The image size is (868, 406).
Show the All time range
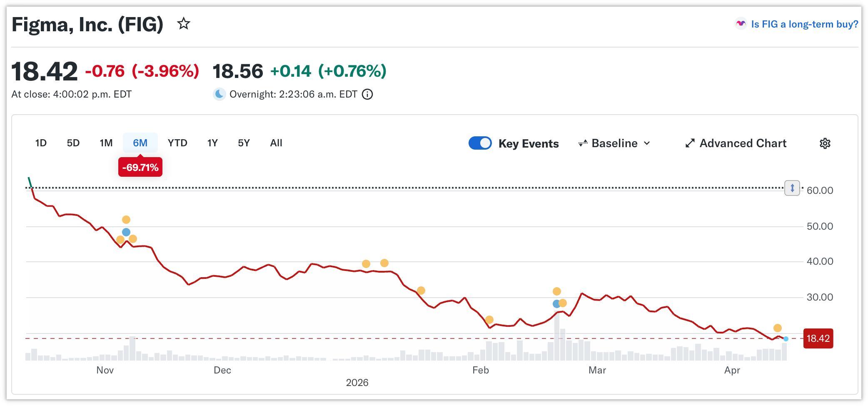click(276, 143)
